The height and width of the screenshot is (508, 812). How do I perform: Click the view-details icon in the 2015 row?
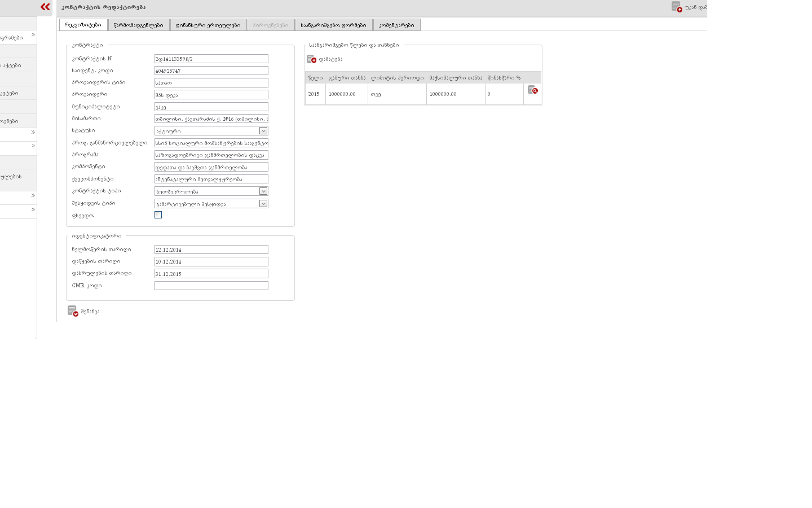[532, 90]
